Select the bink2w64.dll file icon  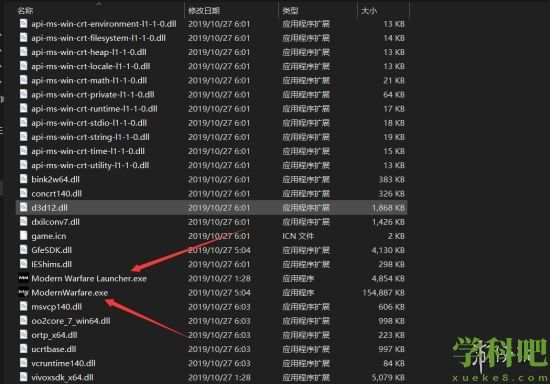click(x=24, y=179)
